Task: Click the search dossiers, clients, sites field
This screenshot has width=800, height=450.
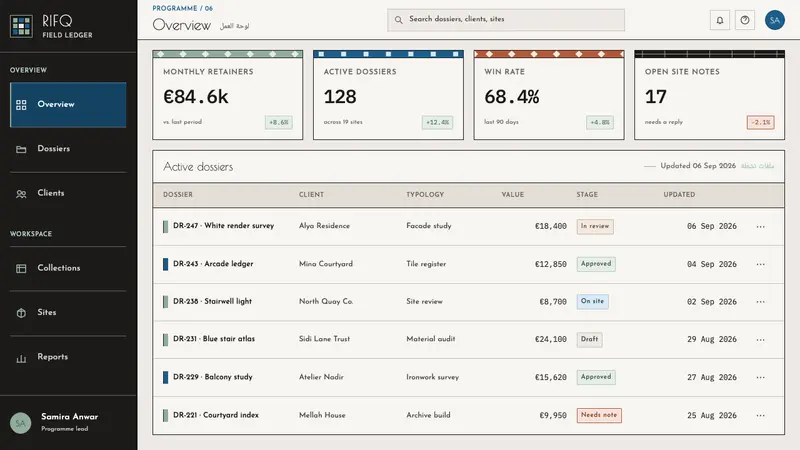Action: [506, 20]
